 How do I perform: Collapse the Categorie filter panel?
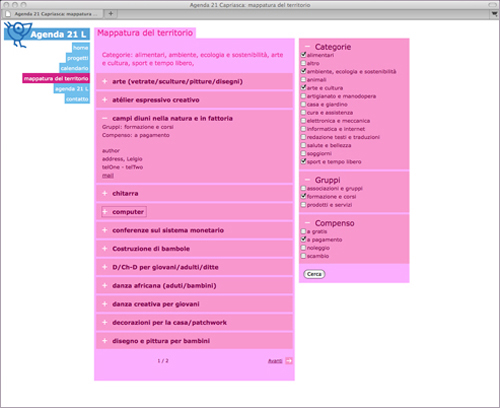(x=307, y=47)
